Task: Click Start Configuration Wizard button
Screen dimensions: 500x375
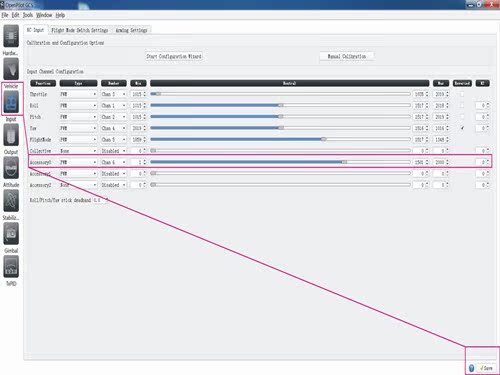Action: click(x=174, y=56)
